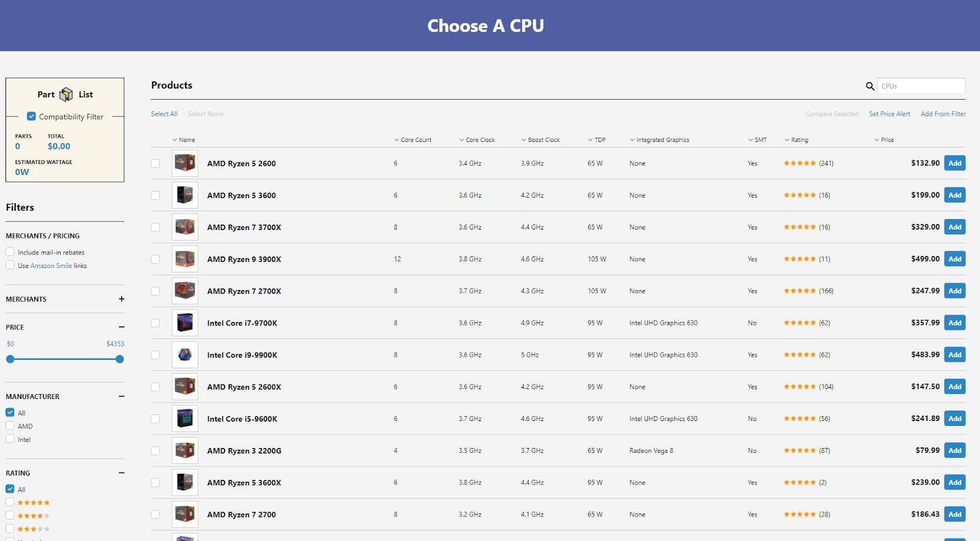Enable Include mail-in rebates option
Screen dimensions: 980x541
pos(10,252)
